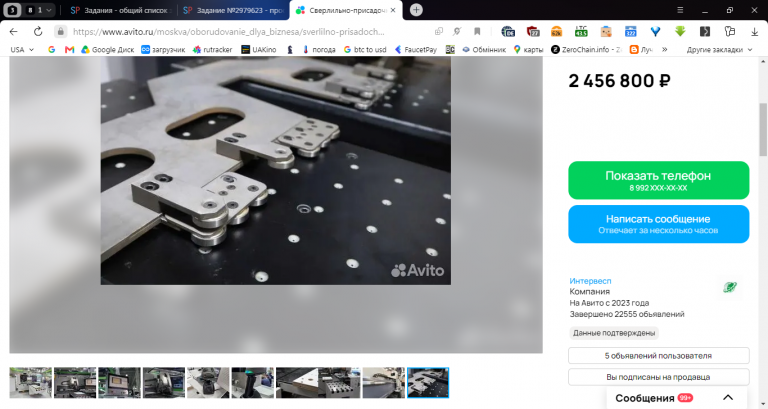Switch to Задание №2979623 tab

[233, 10]
